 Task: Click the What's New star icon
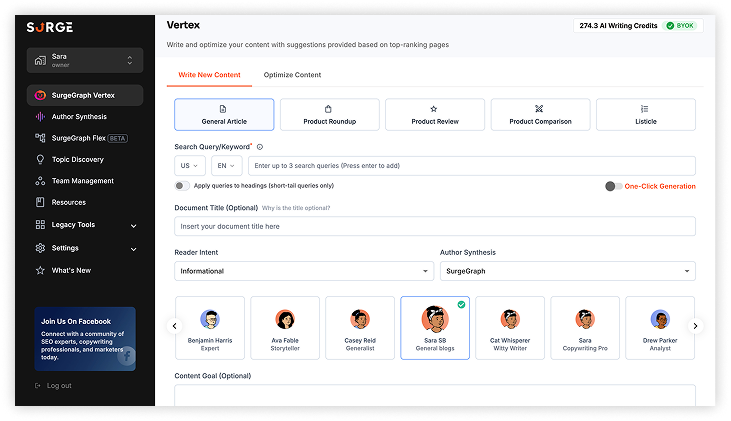tap(41, 270)
